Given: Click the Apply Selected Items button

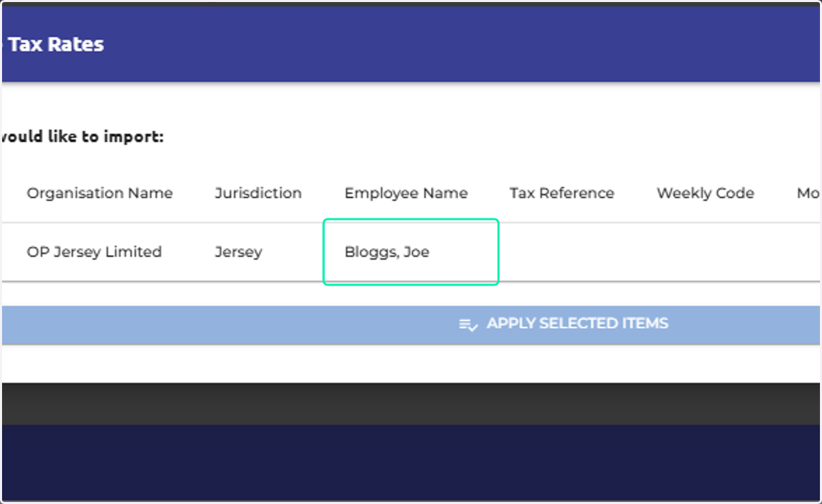Looking at the screenshot, I should [x=411, y=325].
